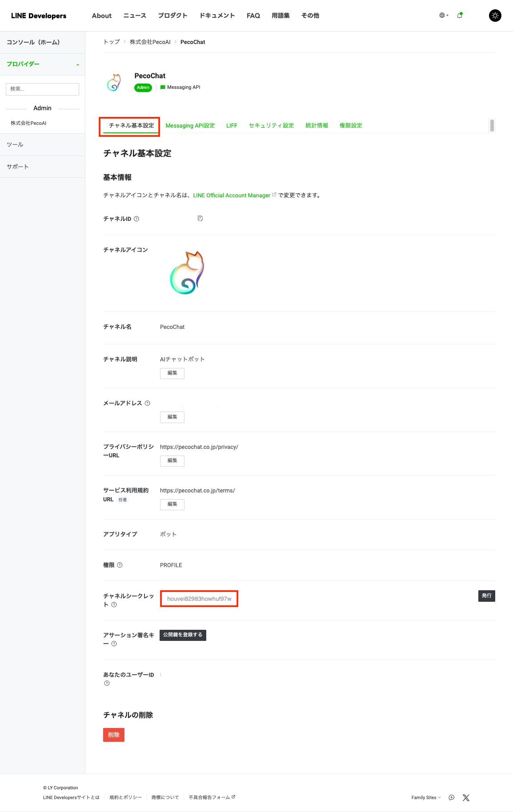Open the LINE Official Account Manager link
513x812 pixels.
[x=232, y=196]
